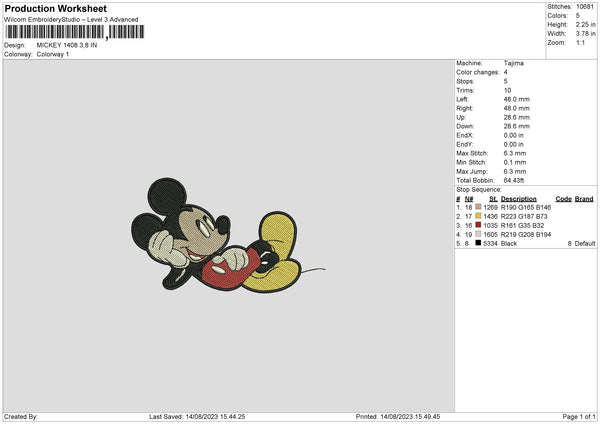This screenshot has width=600, height=424.
Task: Click the Machine value Tajima
Action: point(514,63)
